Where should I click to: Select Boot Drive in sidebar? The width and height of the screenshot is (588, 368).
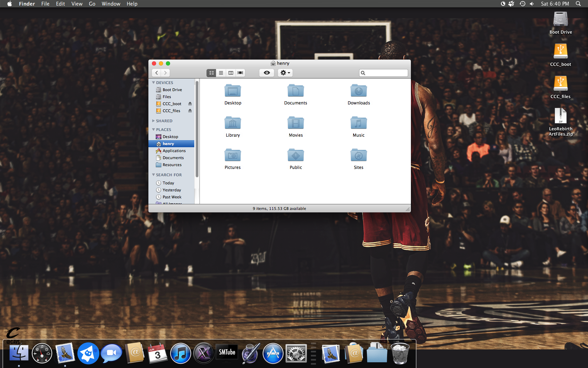coord(171,90)
